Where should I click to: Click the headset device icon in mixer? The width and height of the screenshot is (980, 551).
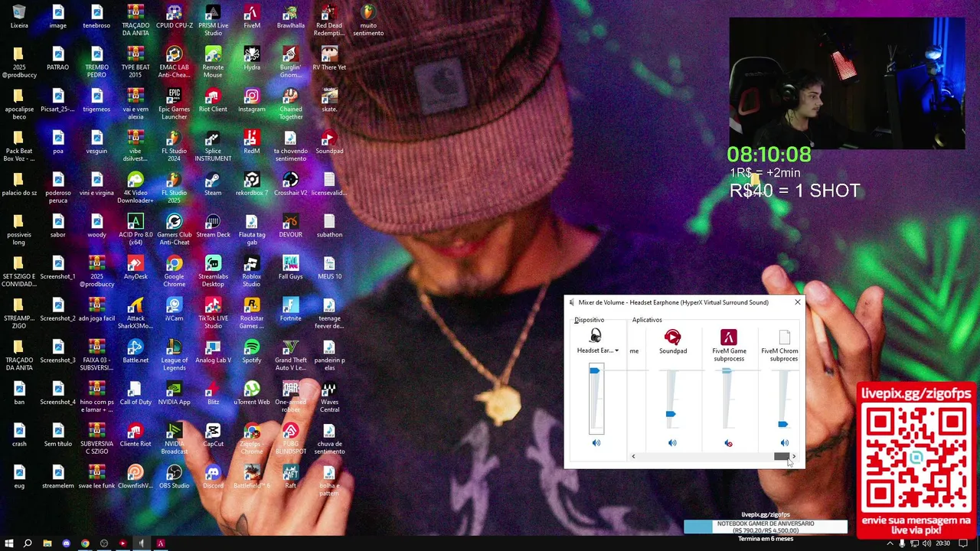click(596, 337)
